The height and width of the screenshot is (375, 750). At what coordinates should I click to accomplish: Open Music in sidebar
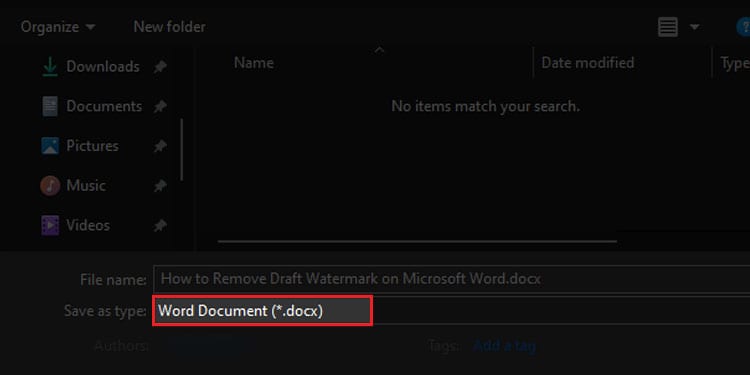[86, 186]
